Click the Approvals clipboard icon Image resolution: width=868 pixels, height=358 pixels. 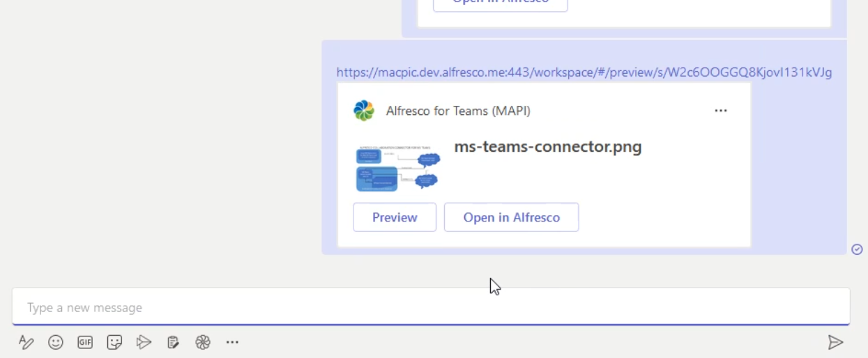point(173,342)
